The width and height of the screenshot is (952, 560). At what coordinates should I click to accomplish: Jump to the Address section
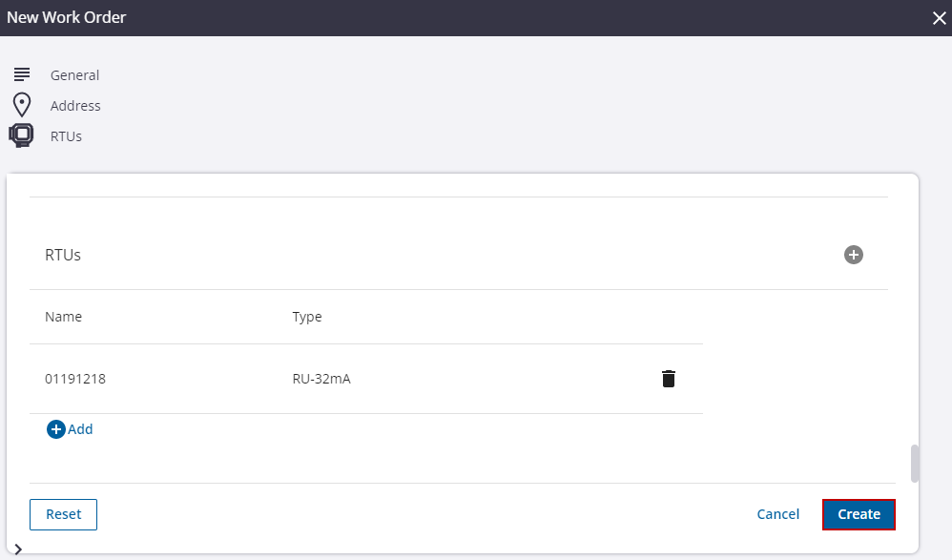click(75, 106)
